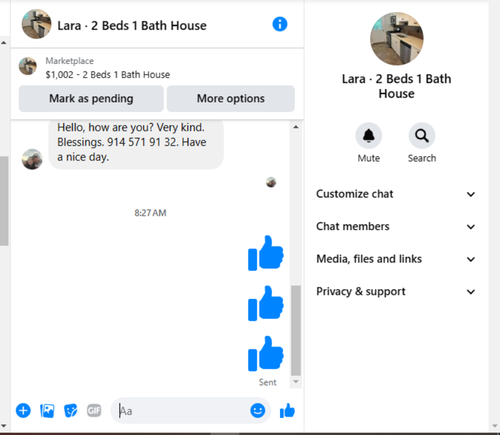Click the Marketplace label above the listing
The width and height of the screenshot is (500, 435).
(x=70, y=61)
